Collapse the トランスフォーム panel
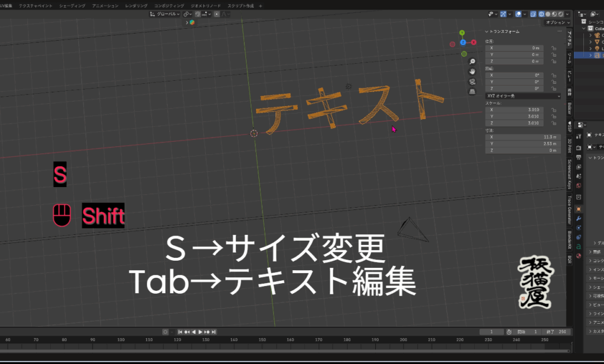This screenshot has height=364, width=604. pos(487,31)
